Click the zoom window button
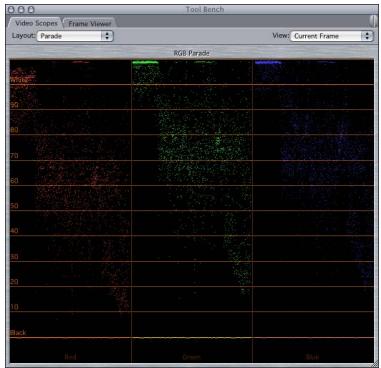 31,10
